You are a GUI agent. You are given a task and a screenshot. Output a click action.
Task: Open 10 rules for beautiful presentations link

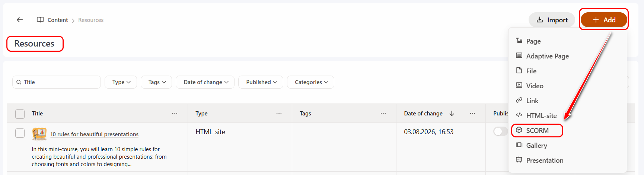click(94, 134)
